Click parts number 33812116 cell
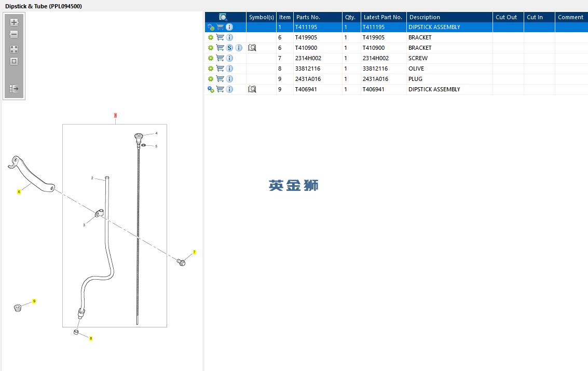The height and width of the screenshot is (371, 588). point(318,68)
